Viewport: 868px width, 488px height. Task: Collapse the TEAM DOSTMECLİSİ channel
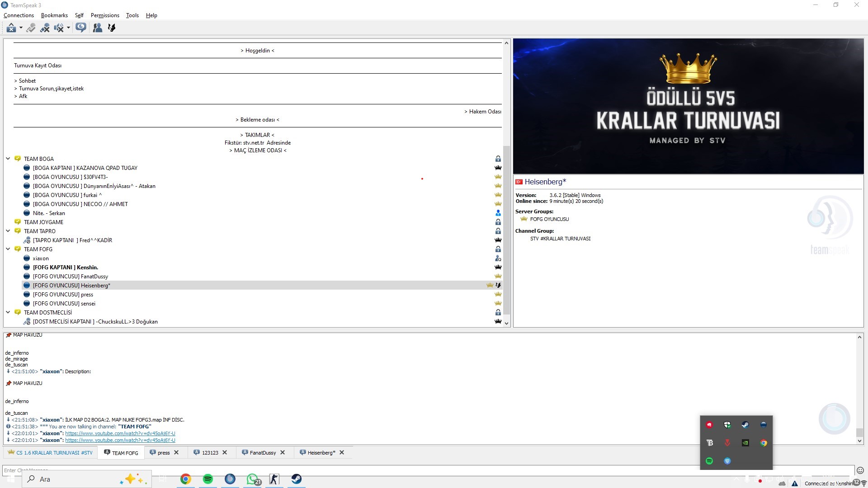tap(8, 312)
